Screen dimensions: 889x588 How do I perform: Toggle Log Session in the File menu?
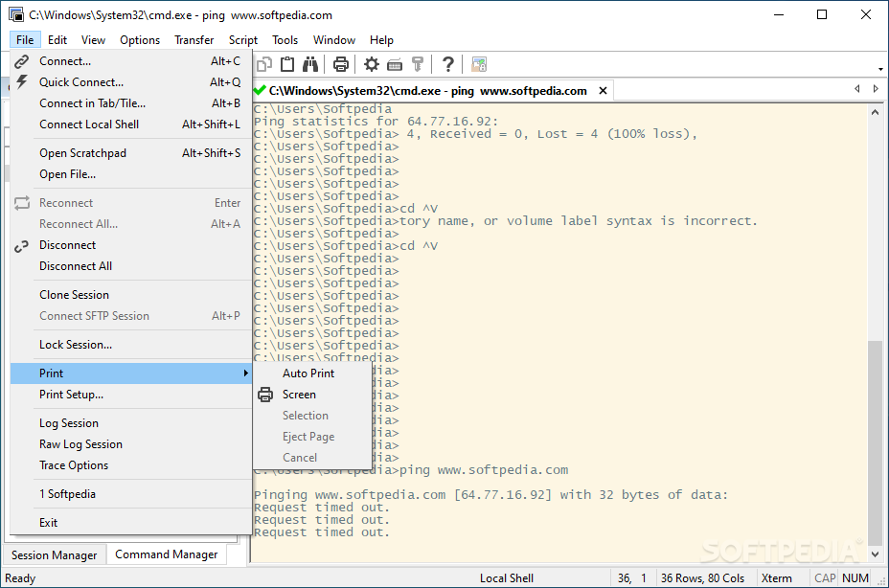131,423
